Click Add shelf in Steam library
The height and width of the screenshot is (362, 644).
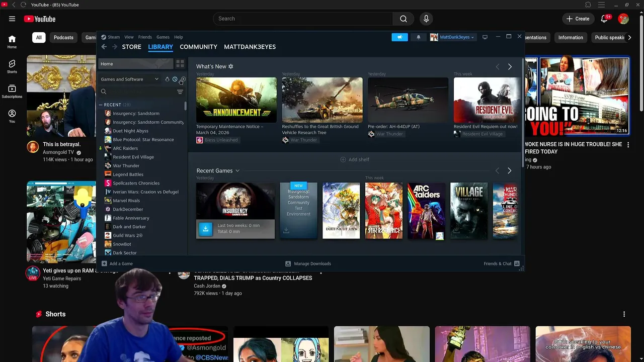pos(355,159)
